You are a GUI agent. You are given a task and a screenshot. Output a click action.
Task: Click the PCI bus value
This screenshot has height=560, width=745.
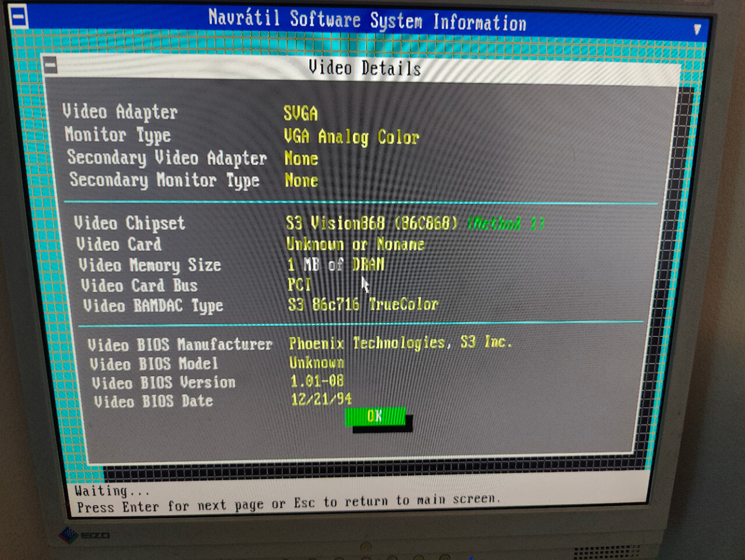pos(299,285)
